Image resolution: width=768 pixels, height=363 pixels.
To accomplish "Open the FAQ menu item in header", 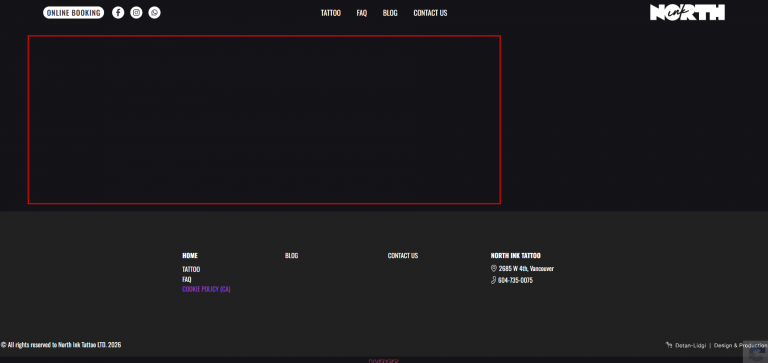I will (x=361, y=13).
